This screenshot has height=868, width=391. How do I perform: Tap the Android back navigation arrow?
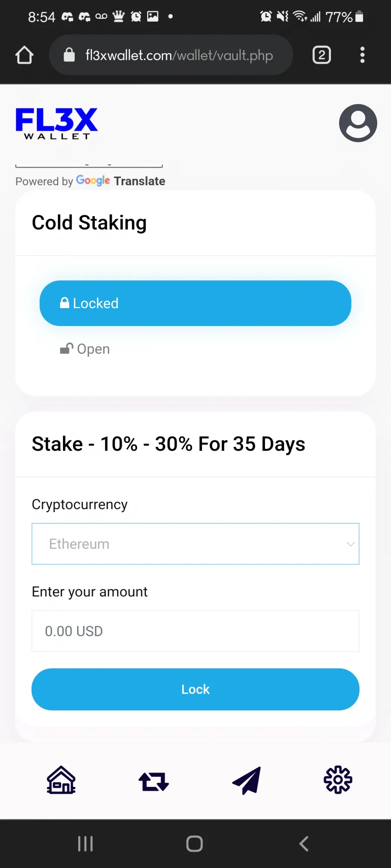click(304, 844)
